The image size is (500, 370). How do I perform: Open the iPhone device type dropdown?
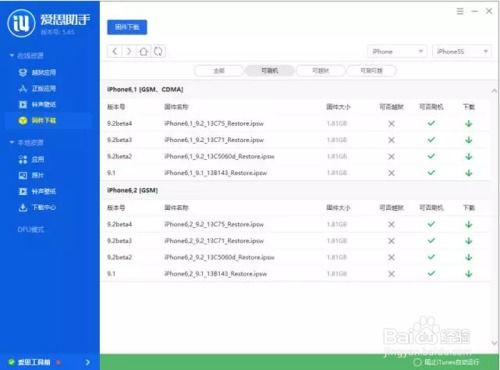point(397,51)
